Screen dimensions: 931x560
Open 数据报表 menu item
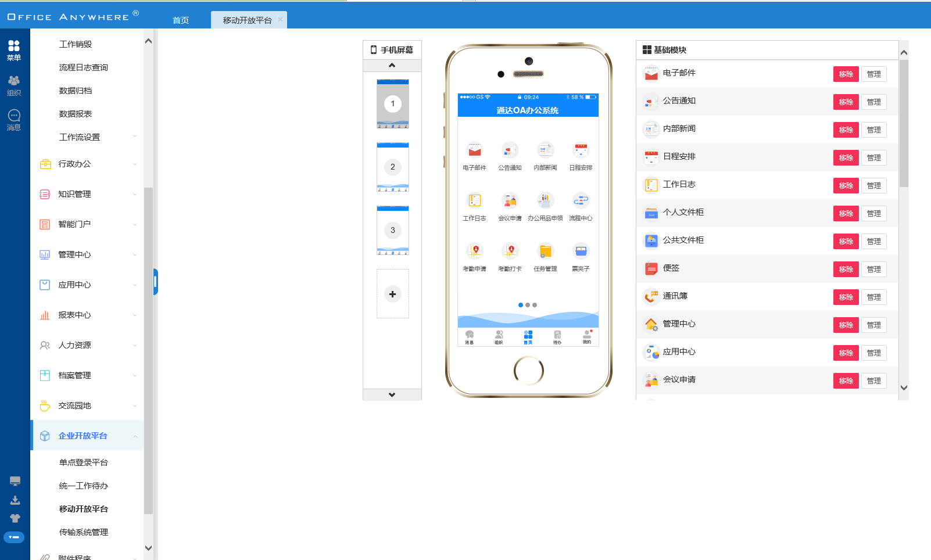click(x=76, y=114)
